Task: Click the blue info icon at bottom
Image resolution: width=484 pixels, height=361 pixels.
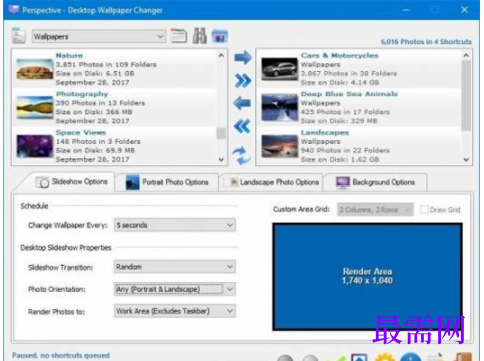Action: click(x=410, y=357)
